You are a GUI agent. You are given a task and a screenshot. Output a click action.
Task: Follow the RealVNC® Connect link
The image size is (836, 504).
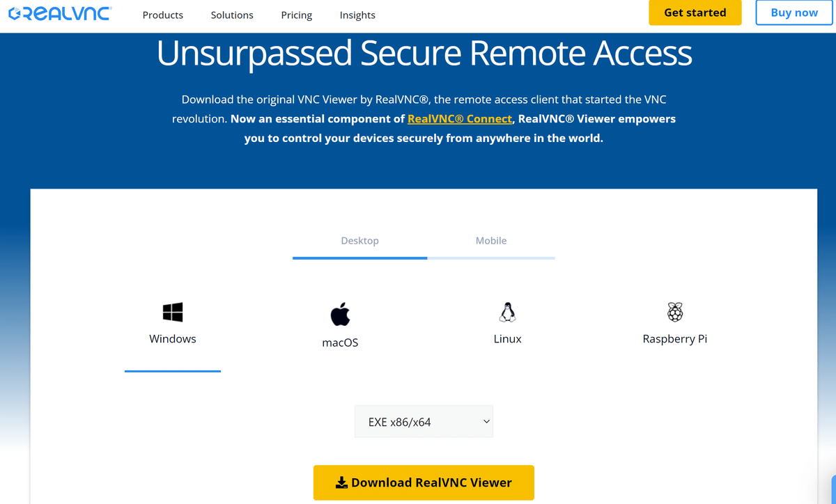460,119
